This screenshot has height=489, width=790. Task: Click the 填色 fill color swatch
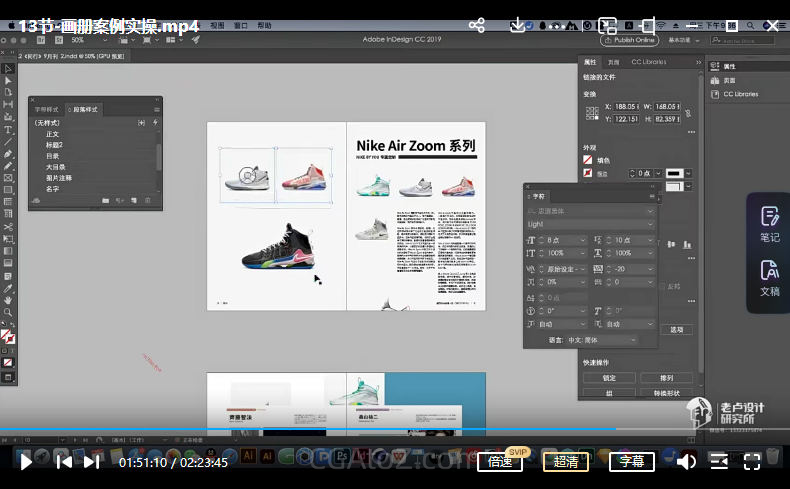pyautogui.click(x=589, y=160)
